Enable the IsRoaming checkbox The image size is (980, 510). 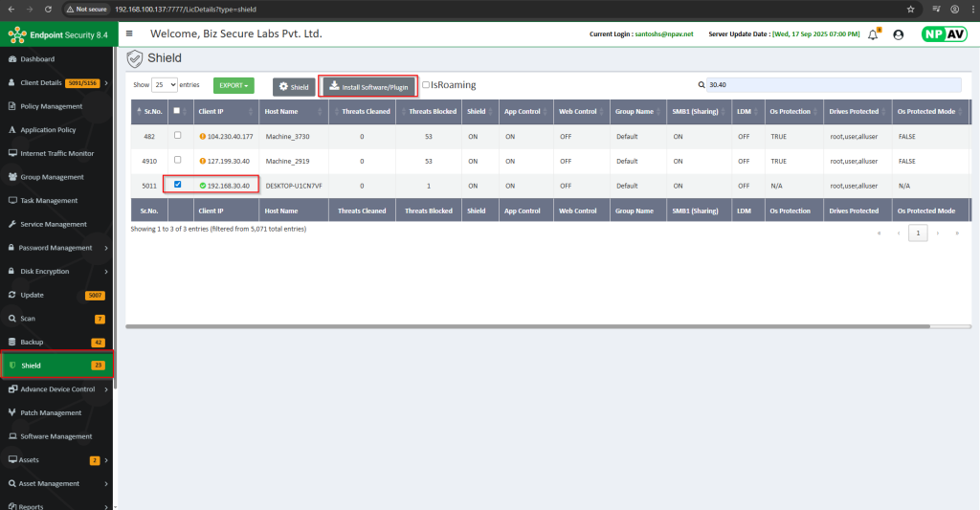426,85
